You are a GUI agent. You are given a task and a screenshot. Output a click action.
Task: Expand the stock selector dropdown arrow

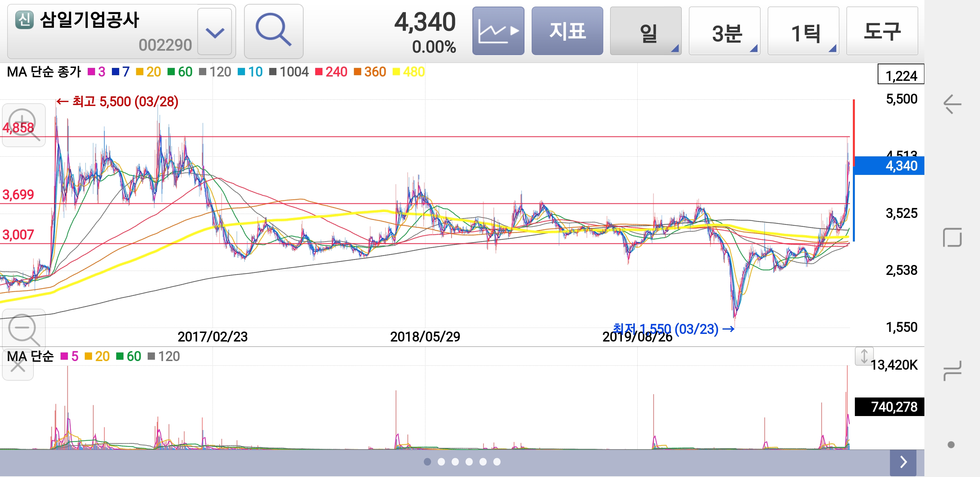215,32
